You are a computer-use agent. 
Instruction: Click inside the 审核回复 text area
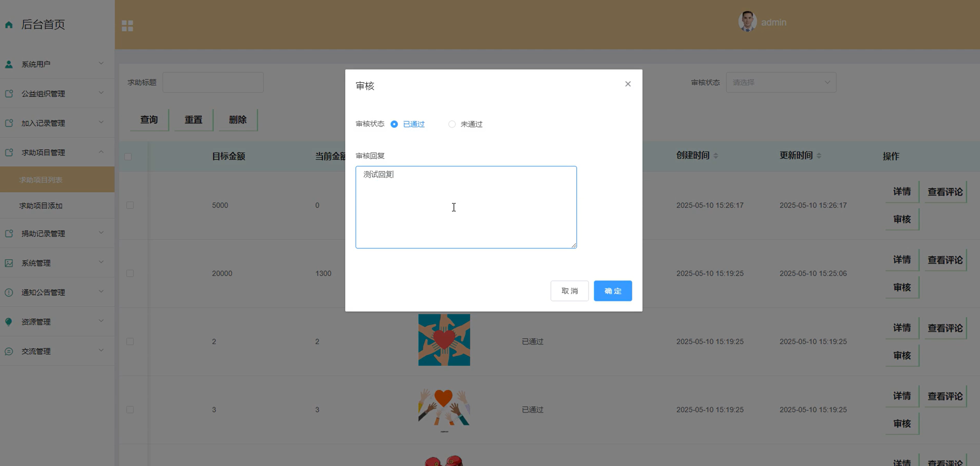click(x=466, y=207)
